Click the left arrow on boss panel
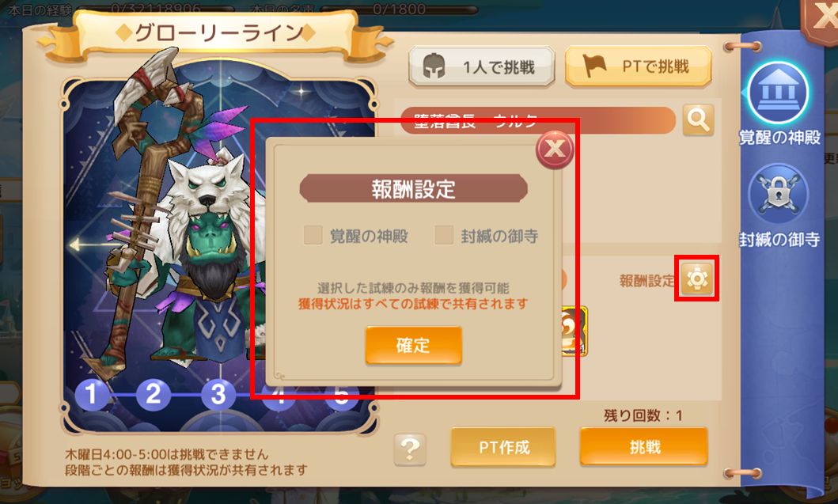 pyautogui.click(x=79, y=245)
